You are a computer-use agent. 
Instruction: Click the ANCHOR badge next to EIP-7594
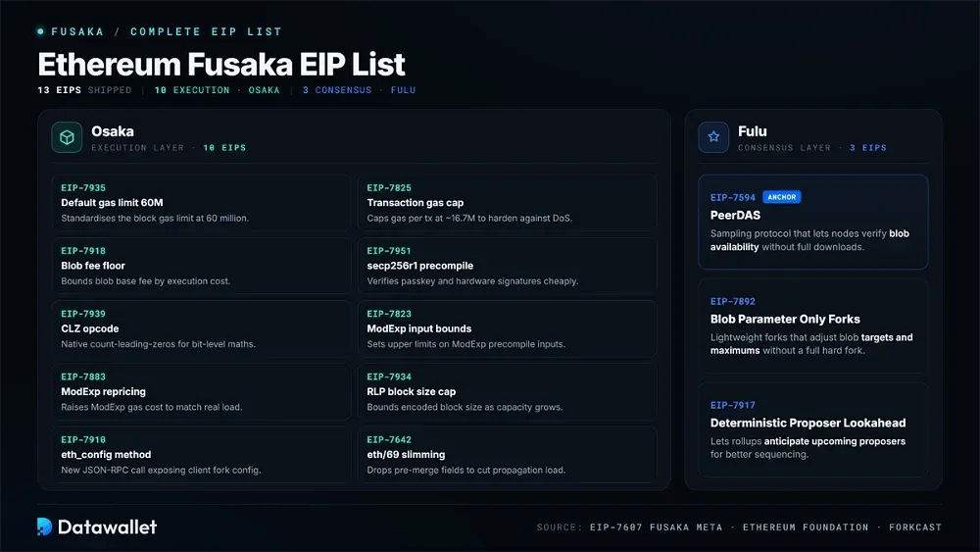(x=782, y=197)
